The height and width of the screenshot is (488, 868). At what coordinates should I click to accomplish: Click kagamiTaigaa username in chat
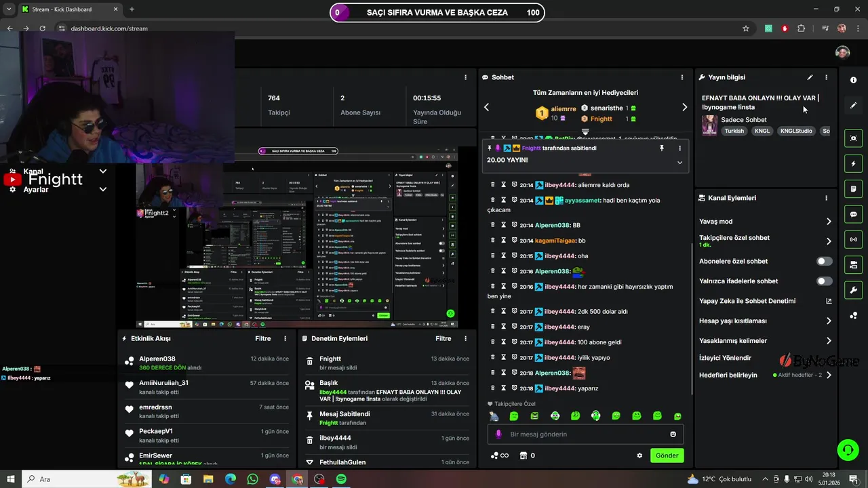tap(555, 241)
